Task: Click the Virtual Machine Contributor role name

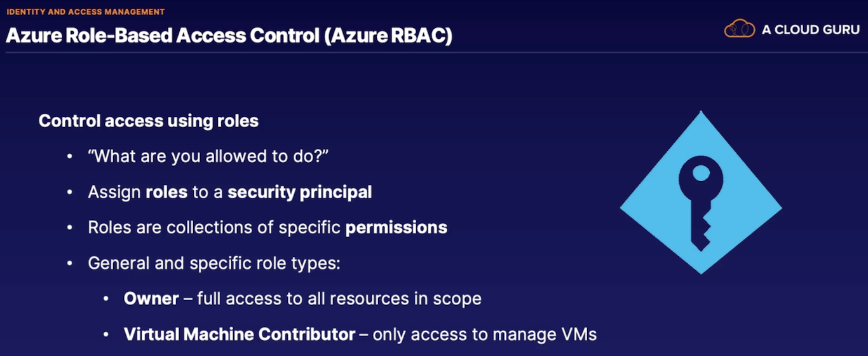Action: click(240, 334)
